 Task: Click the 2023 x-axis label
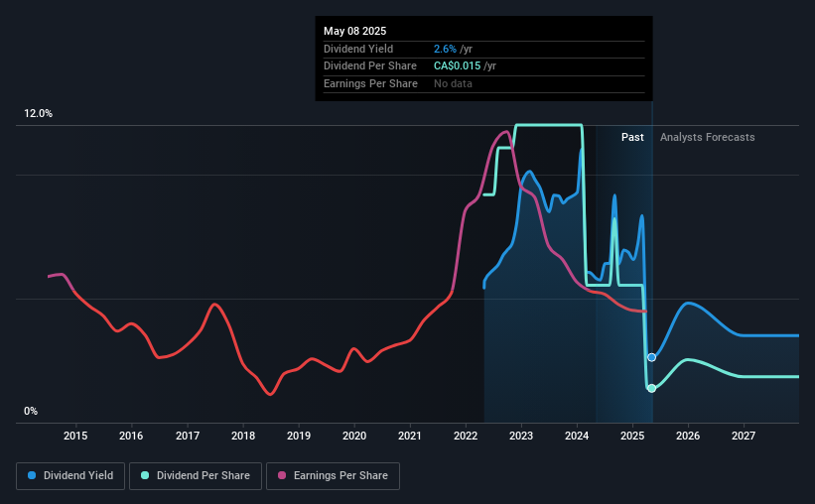coord(521,436)
